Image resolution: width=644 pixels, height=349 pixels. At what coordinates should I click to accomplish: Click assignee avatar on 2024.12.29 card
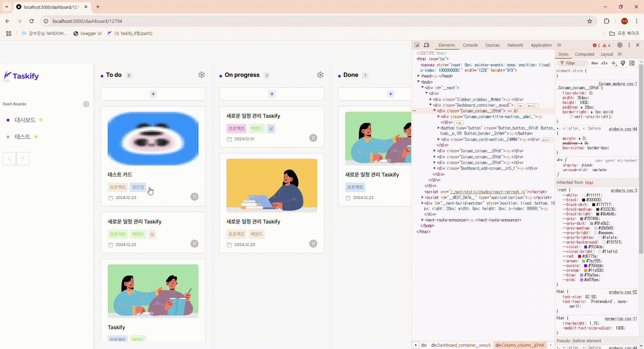(x=313, y=244)
